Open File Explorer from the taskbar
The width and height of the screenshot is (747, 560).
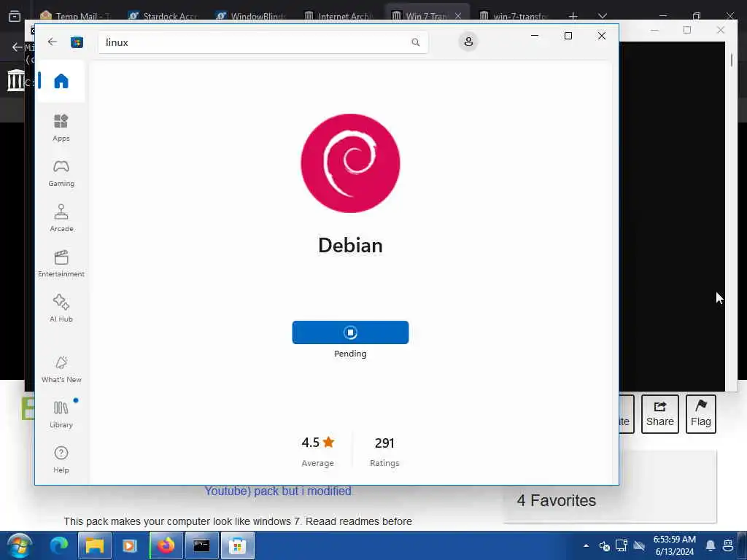[94, 545]
